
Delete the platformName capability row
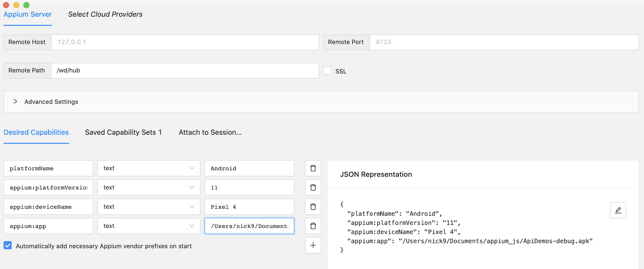pos(313,168)
